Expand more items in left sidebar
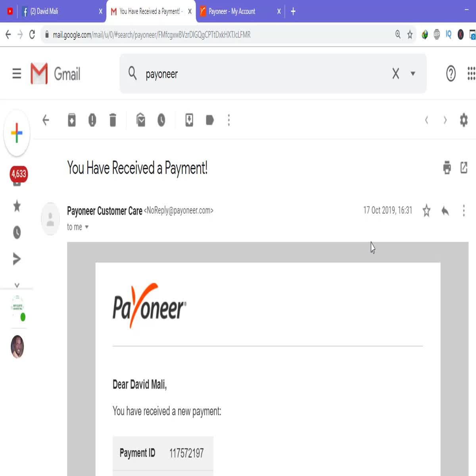Image resolution: width=476 pixels, height=476 pixels. coord(17,285)
